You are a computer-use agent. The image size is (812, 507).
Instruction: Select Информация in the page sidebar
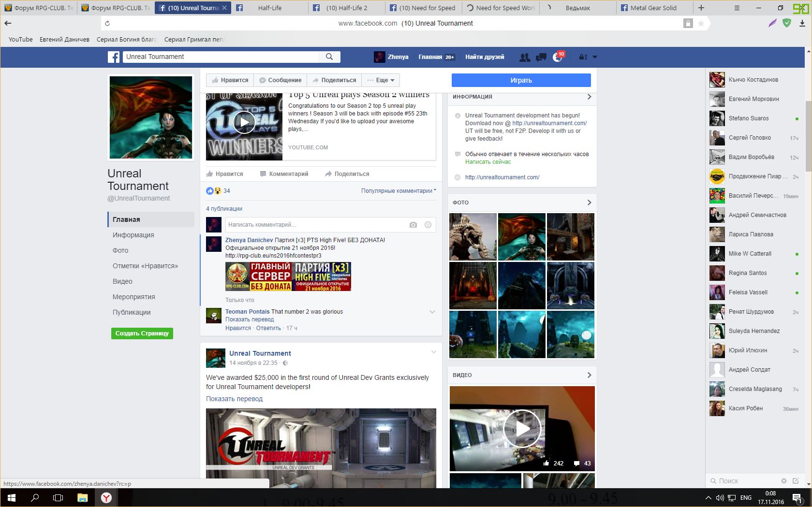click(x=133, y=235)
